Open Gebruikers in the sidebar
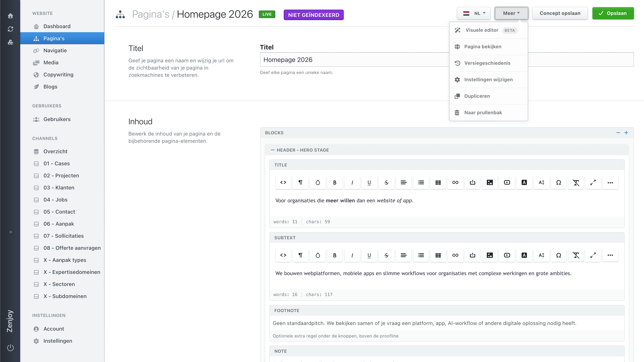This screenshot has width=644, height=362. pyautogui.click(x=62, y=119)
